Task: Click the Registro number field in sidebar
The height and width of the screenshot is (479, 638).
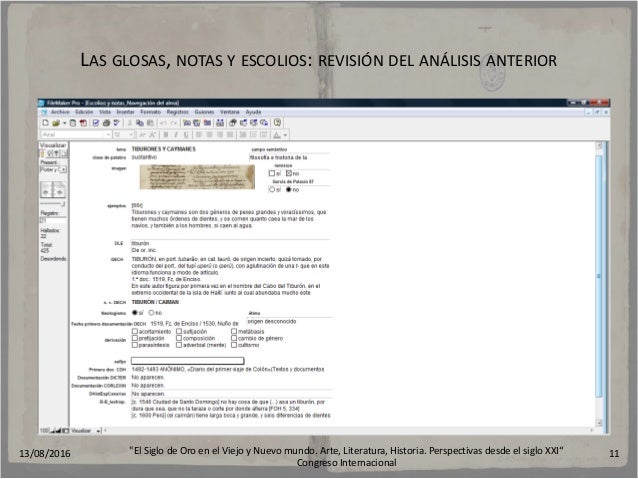Action: (x=53, y=220)
